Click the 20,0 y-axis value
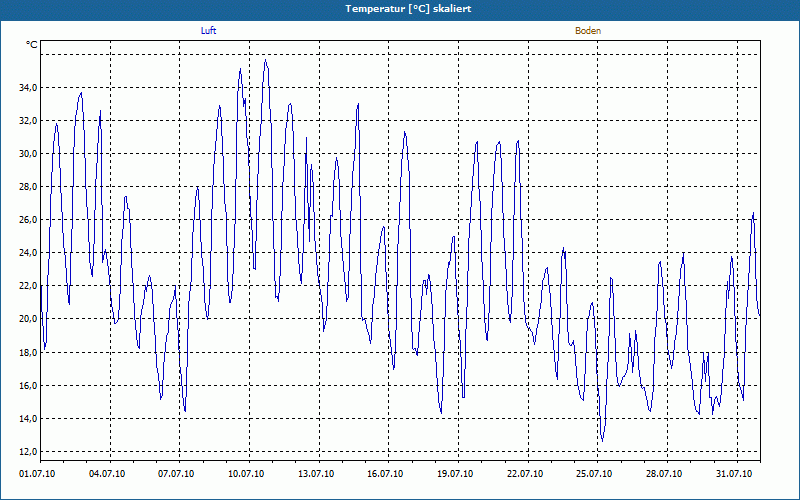 click(28, 319)
